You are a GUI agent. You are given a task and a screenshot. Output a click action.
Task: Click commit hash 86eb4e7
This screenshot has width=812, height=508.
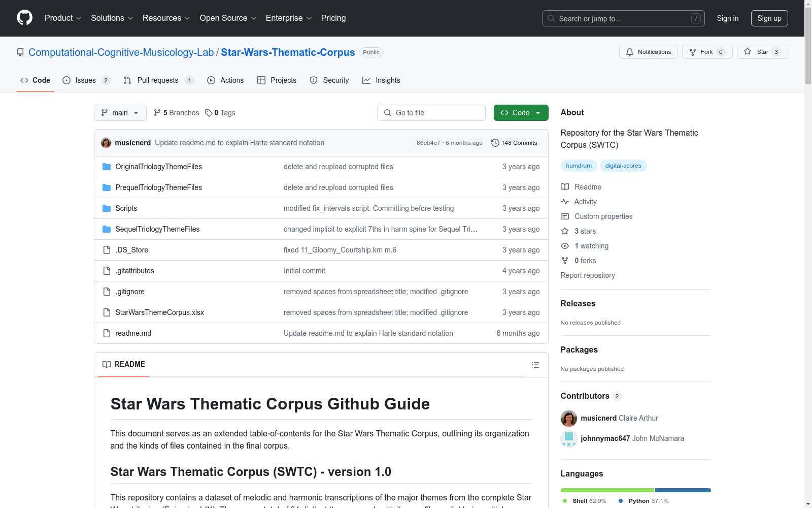[428, 143]
